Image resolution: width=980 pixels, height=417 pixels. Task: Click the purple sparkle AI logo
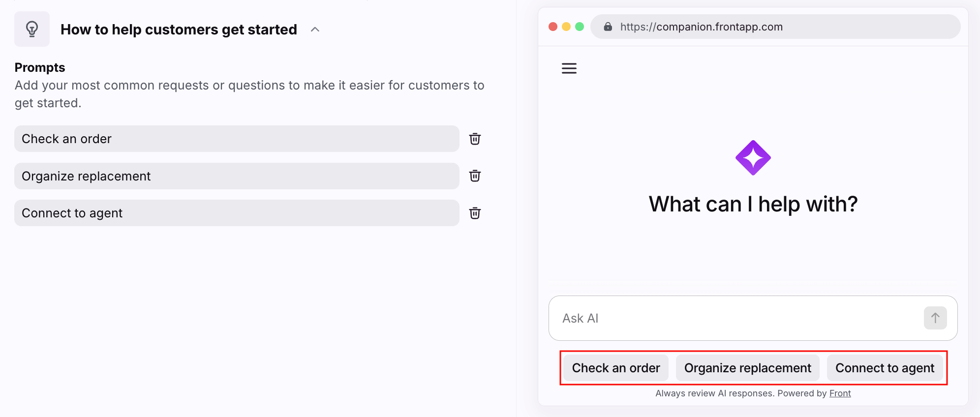pos(753,158)
